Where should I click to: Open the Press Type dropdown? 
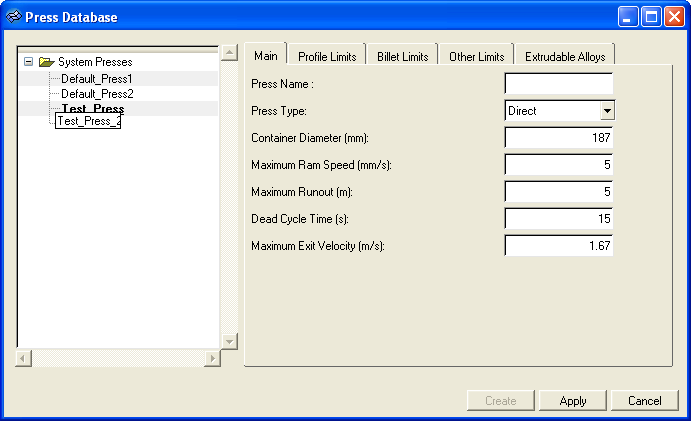click(x=606, y=111)
